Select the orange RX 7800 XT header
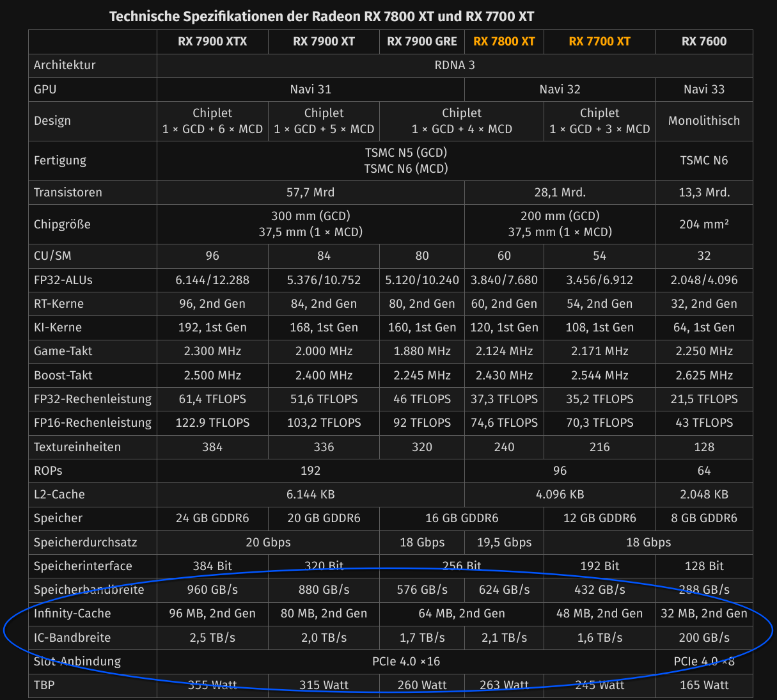Image resolution: width=777 pixels, height=700 pixels. (504, 42)
